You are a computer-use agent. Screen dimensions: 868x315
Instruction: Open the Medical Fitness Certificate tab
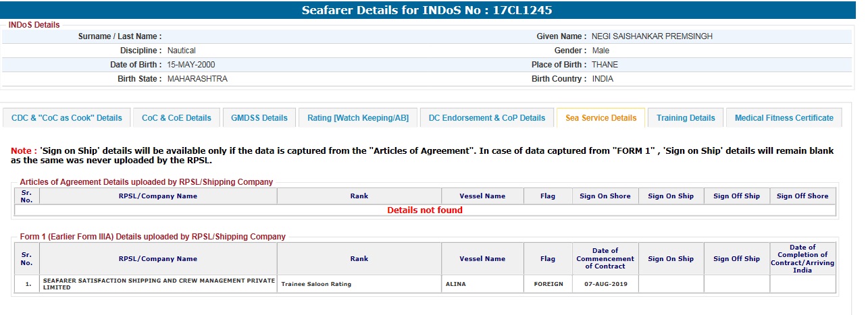[784, 118]
